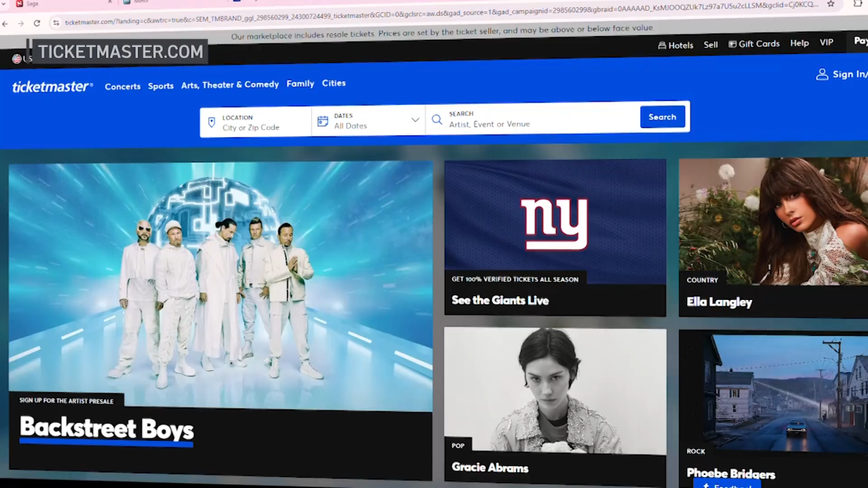This screenshot has width=868, height=488.
Task: Open the Hotels link
Action: [681, 45]
